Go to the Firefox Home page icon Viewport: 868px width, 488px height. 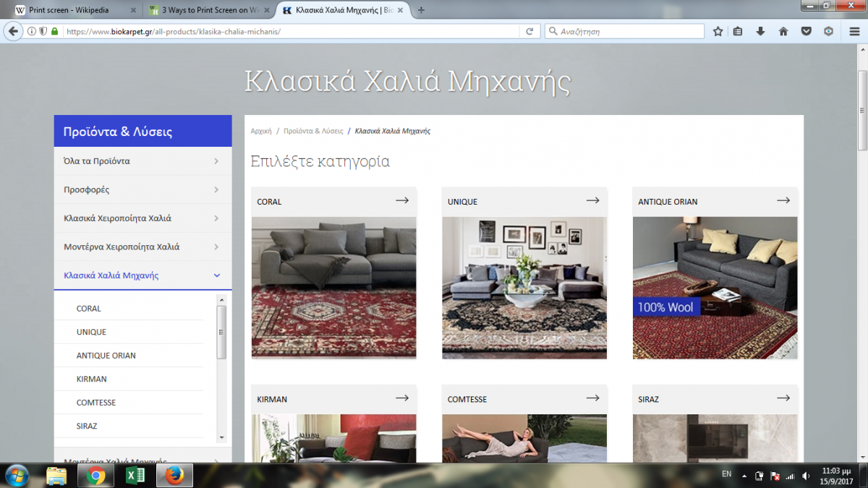[783, 32]
